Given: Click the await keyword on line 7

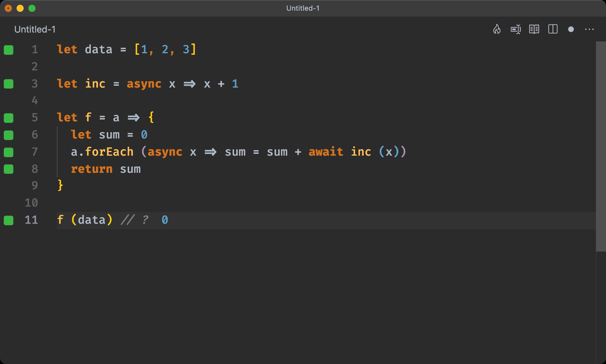Looking at the screenshot, I should 325,152.
